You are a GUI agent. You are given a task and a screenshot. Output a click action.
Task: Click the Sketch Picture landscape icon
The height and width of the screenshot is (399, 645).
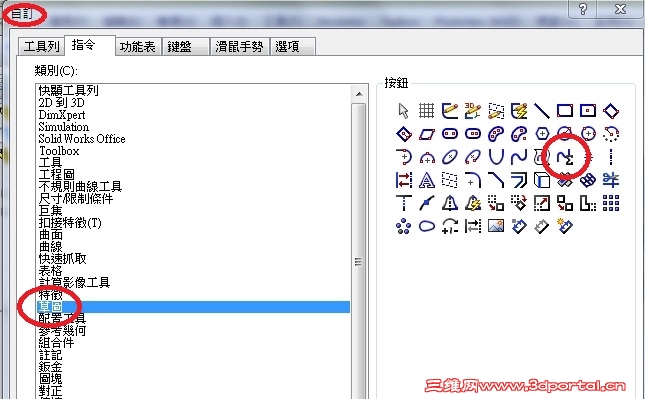tap(496, 226)
